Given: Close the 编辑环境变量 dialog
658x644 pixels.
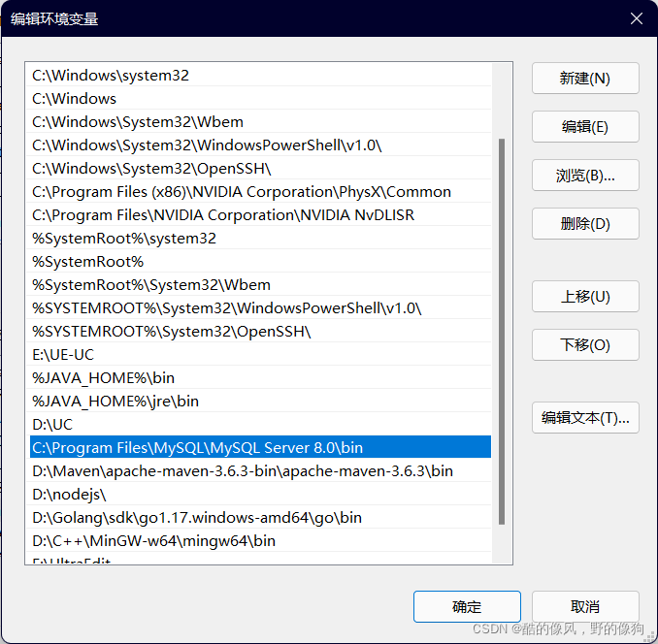Looking at the screenshot, I should coord(637,18).
